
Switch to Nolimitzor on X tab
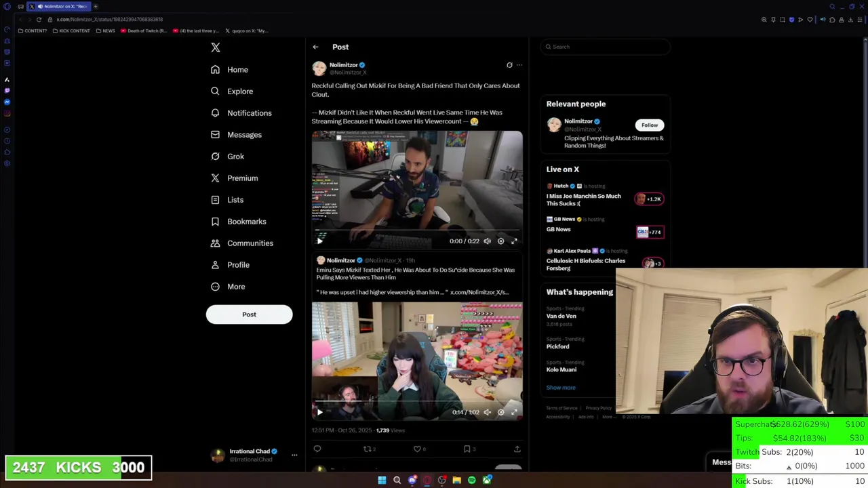58,6
